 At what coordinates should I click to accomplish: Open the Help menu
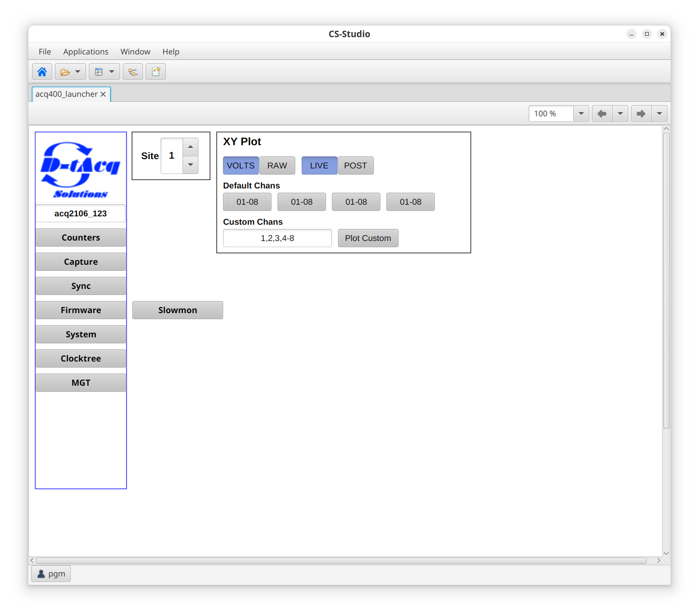pyautogui.click(x=171, y=52)
